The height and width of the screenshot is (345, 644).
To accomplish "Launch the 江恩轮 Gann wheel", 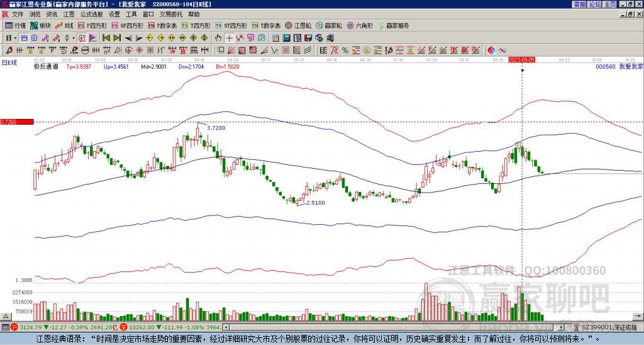I will pos(299,25).
